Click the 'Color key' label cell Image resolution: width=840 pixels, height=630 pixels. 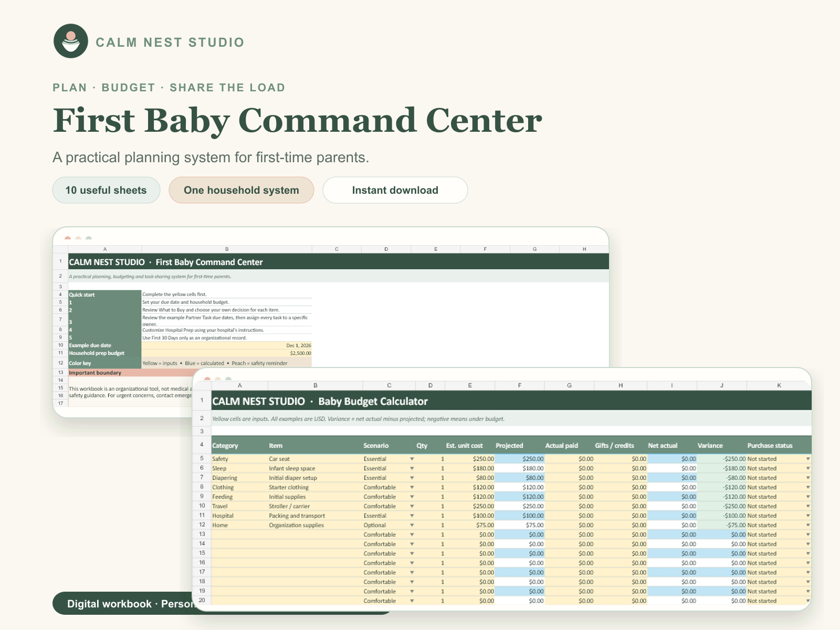click(104, 363)
